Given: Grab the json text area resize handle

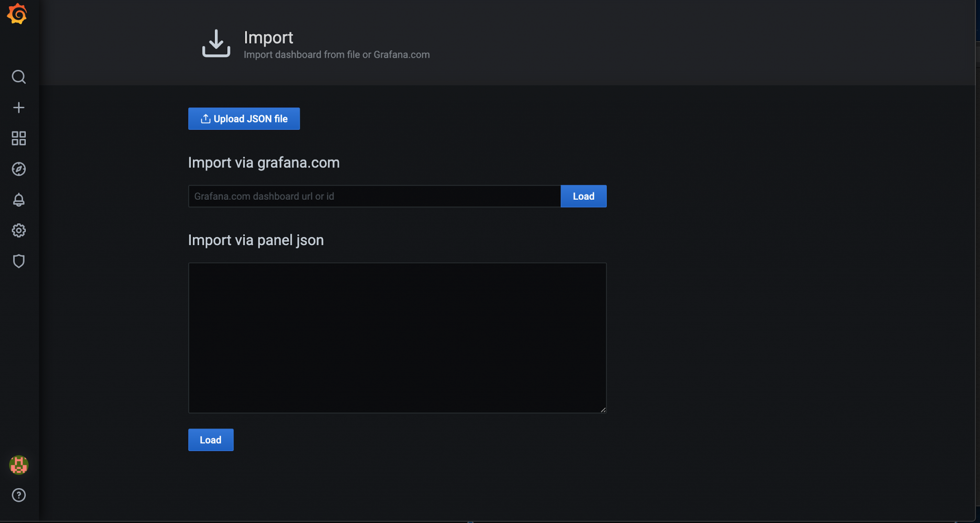Looking at the screenshot, I should click(x=603, y=410).
